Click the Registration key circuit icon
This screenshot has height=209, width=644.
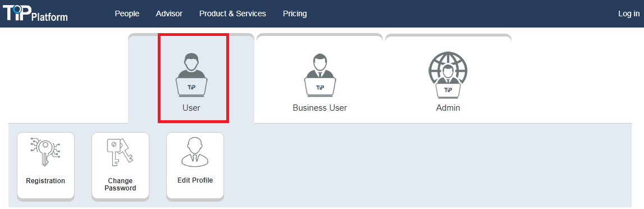[x=45, y=152]
